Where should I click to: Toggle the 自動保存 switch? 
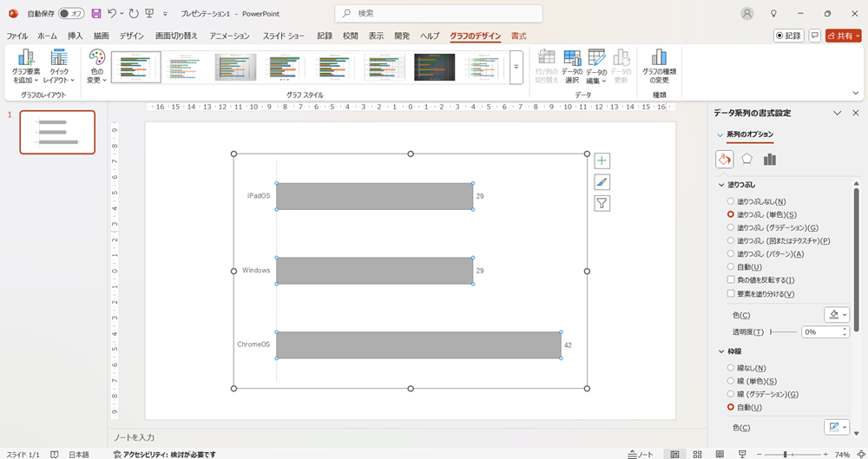point(71,13)
